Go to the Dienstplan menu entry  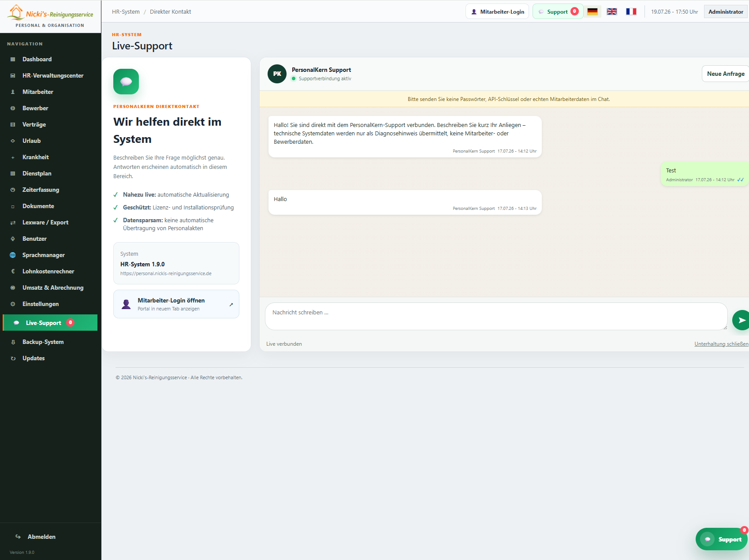[50, 173]
